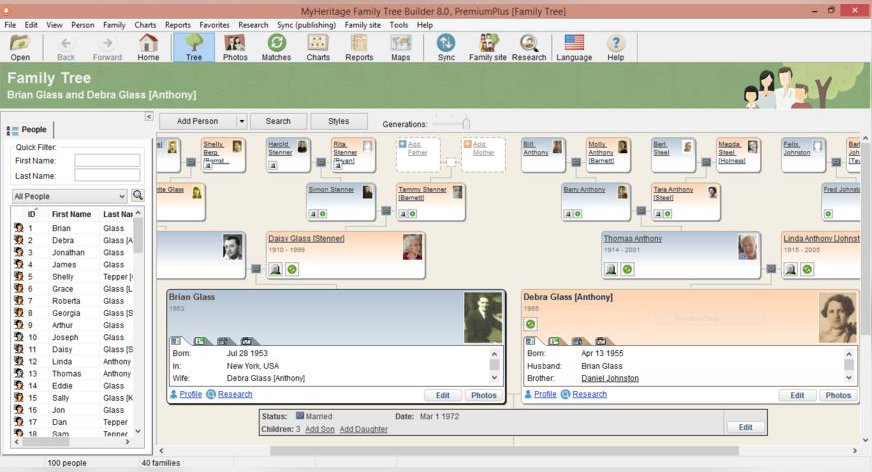Open the All People filter dropdown
Viewport: 872px width, 472px height.
point(70,196)
